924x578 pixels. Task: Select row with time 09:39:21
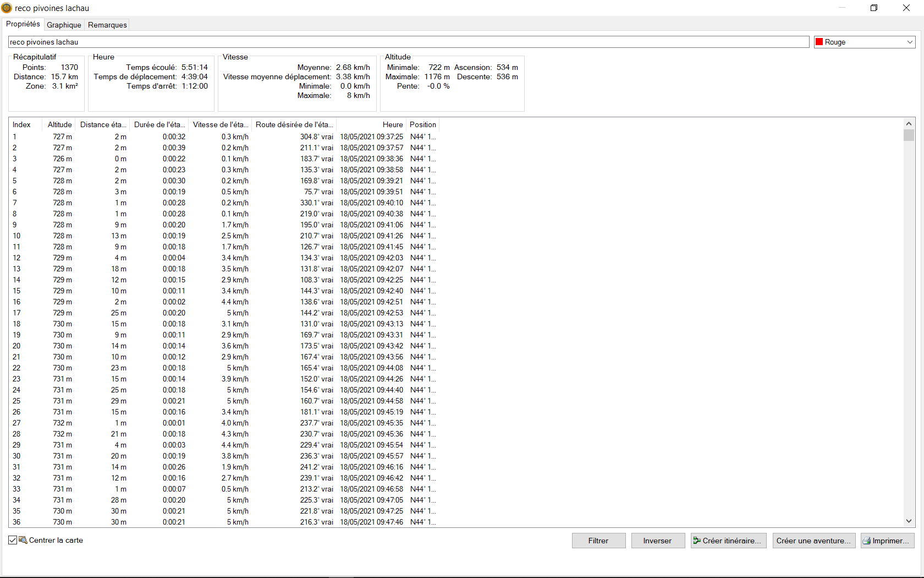tap(224, 181)
